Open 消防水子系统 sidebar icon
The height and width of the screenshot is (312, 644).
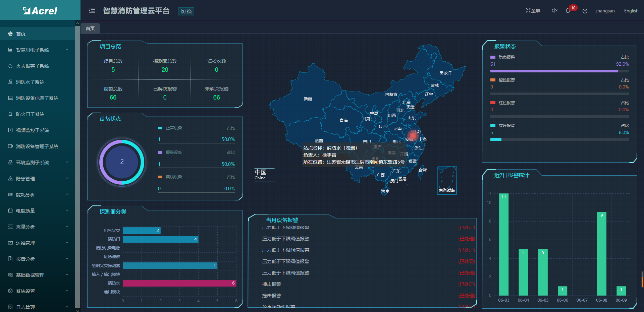pyautogui.click(x=10, y=82)
